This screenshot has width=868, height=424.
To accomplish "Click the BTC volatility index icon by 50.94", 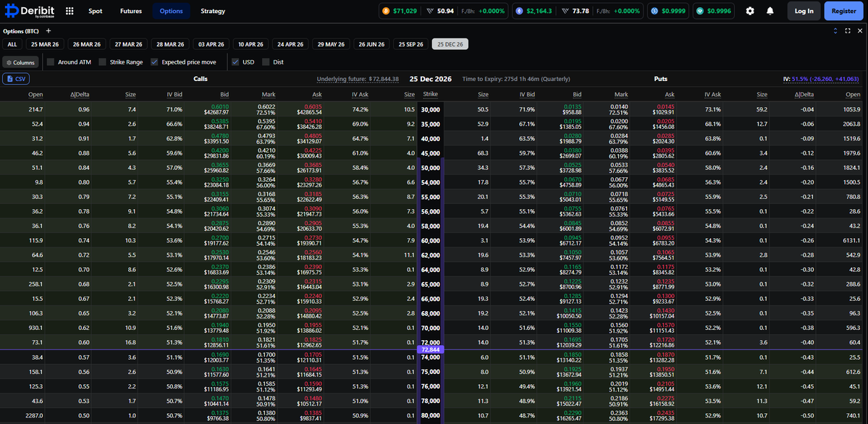I will [429, 11].
